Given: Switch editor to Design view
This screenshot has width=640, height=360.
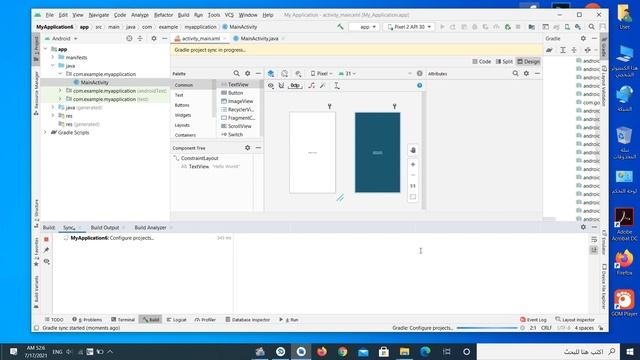Looking at the screenshot, I should click(x=529, y=62).
